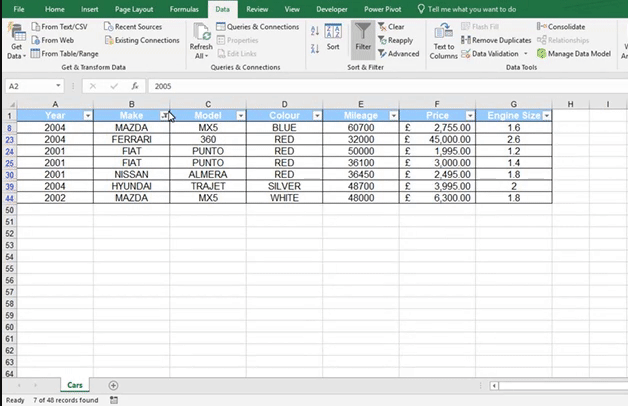Add a new sheet with plus icon
This screenshot has height=406, width=628.
[x=113, y=385]
